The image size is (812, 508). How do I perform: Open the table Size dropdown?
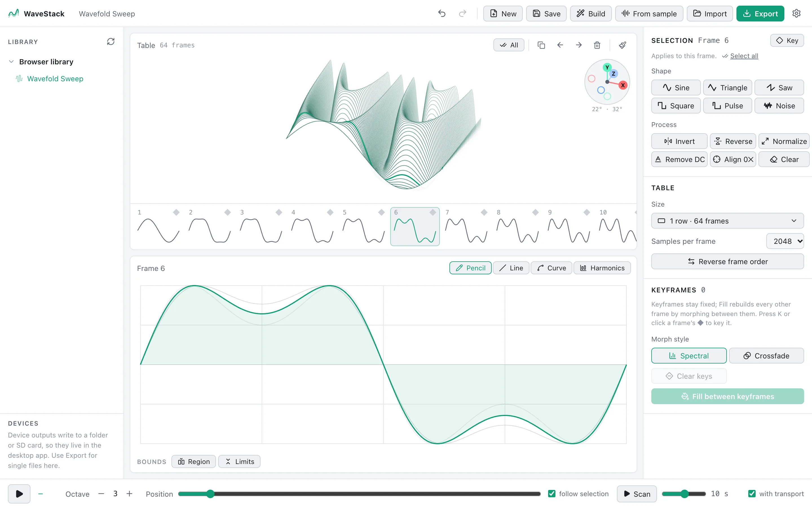(727, 221)
